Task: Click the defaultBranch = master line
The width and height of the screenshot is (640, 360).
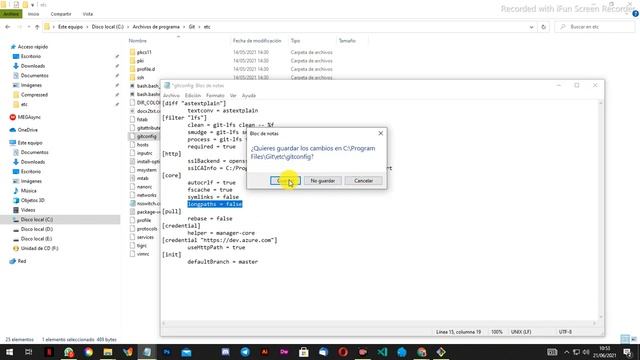Action: [x=222, y=262]
